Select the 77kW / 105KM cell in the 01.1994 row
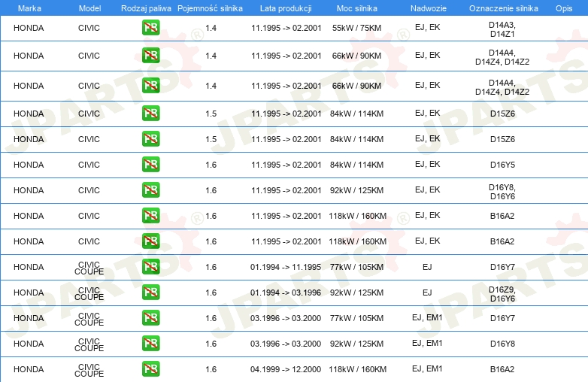The height and width of the screenshot is (382, 588). pos(356,267)
